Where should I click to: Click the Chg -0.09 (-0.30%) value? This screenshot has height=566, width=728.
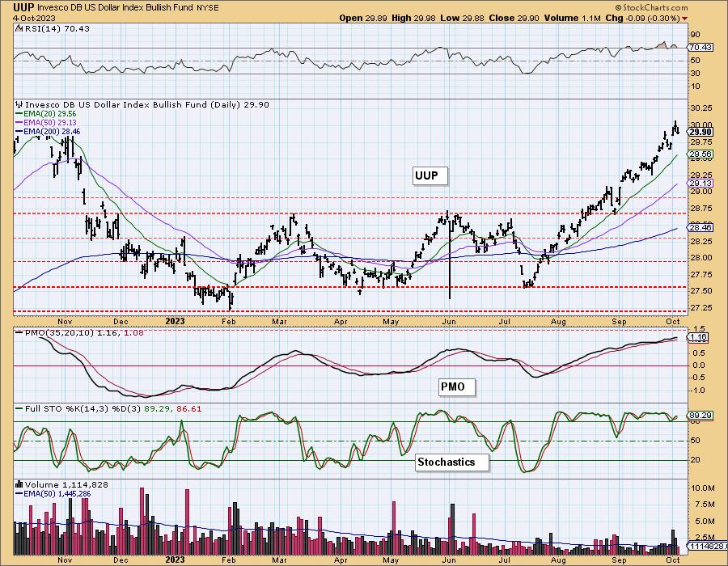[x=642, y=18]
